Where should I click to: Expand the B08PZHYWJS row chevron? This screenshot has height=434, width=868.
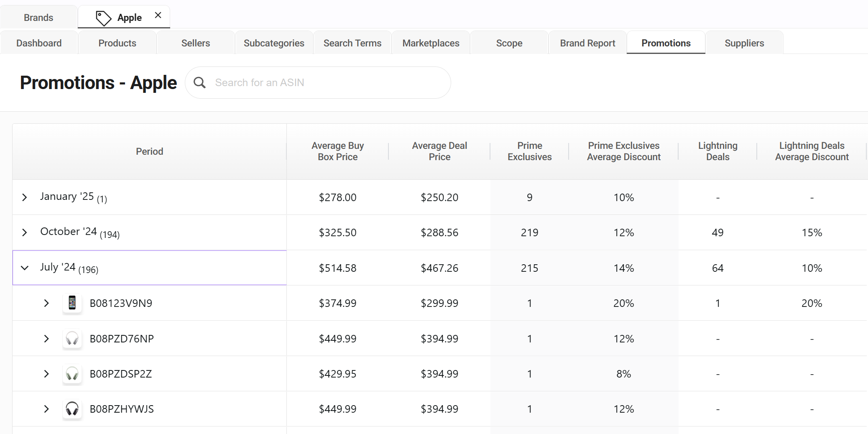(46, 409)
